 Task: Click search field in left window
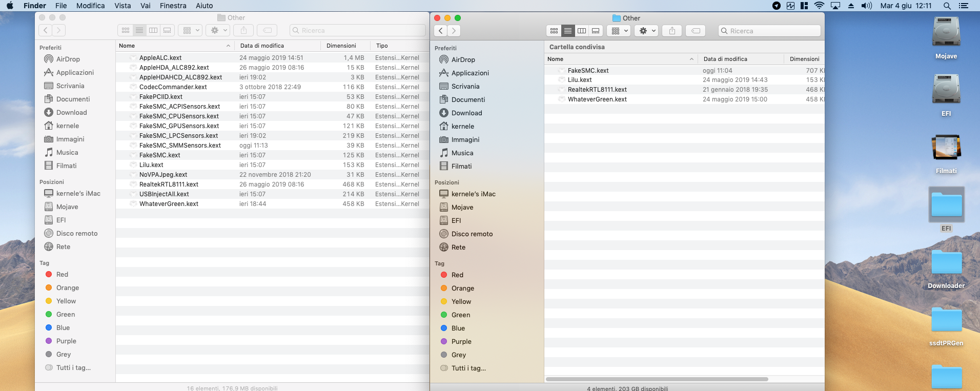pos(357,30)
